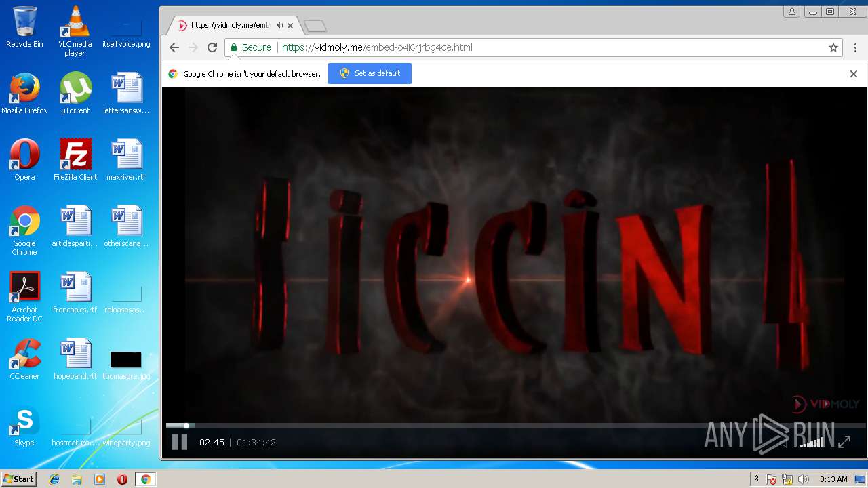Close the vidmoly tab

tap(290, 26)
